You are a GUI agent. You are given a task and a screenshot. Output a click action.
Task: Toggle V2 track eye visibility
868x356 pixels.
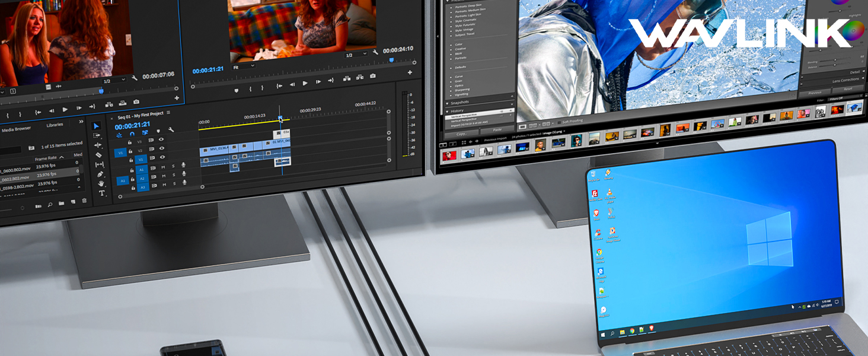(x=161, y=148)
